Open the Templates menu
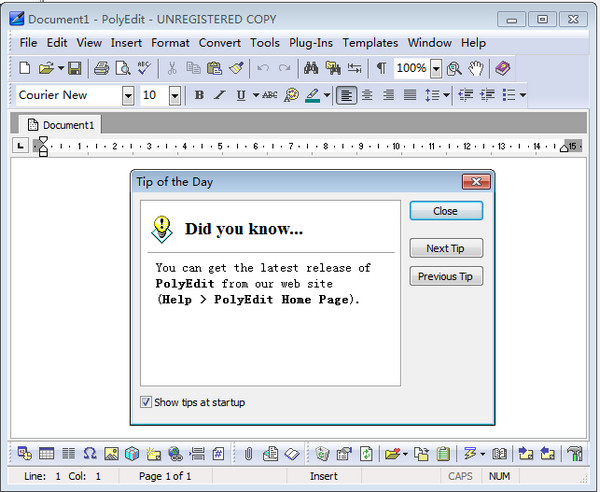This screenshot has width=600, height=492. (x=370, y=42)
